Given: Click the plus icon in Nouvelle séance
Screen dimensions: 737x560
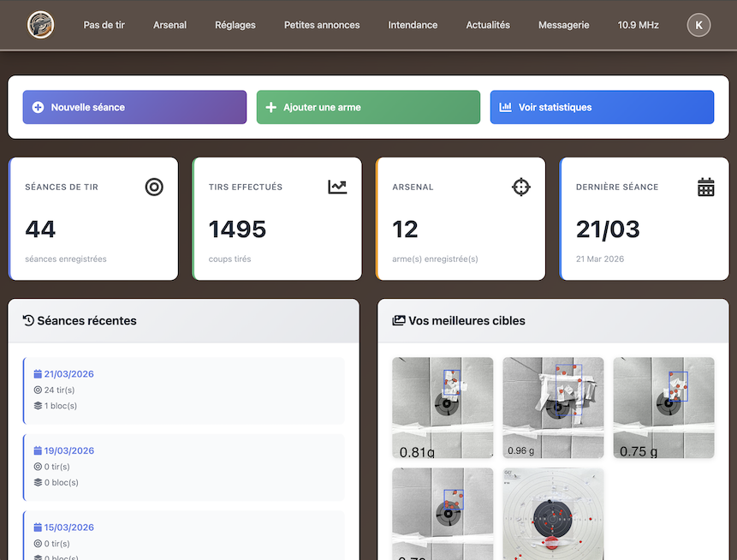Looking at the screenshot, I should 38,107.
